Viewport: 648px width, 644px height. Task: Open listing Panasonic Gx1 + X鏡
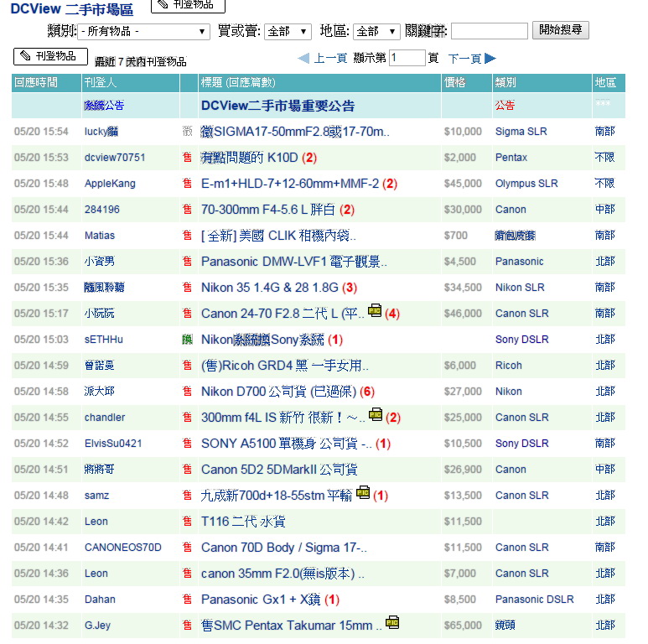[261, 600]
